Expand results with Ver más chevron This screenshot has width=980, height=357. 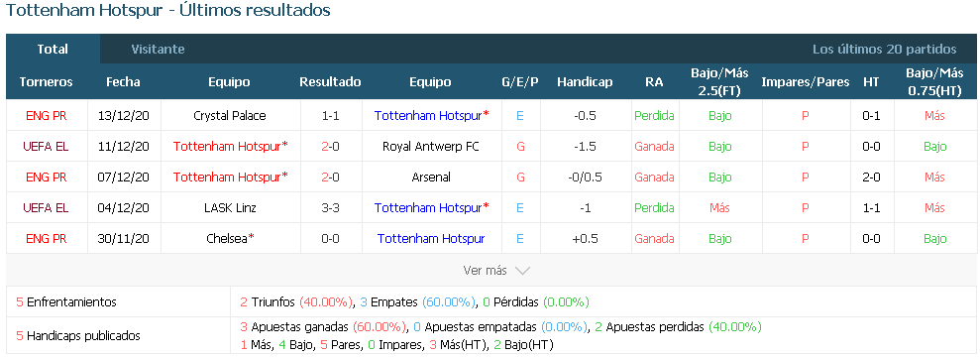pos(522,271)
